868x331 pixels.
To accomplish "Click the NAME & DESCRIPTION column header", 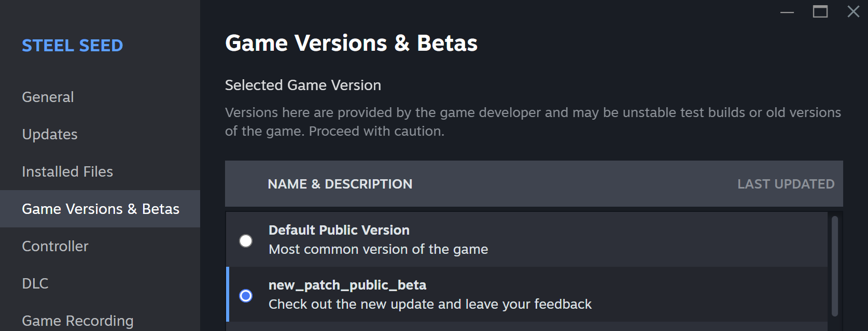I will (x=340, y=184).
